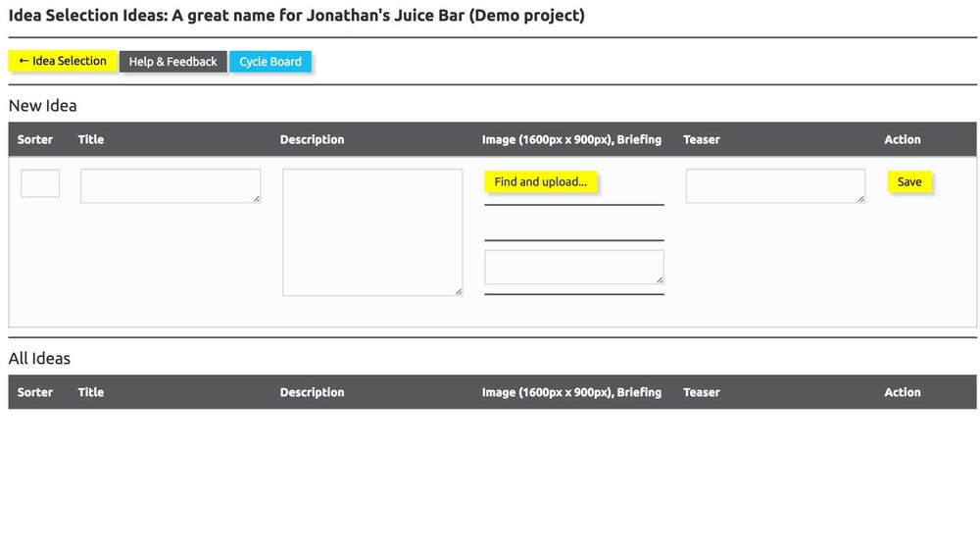Click Image, Briefing header in New Idea table
The height and width of the screenshot is (551, 980).
point(571,139)
